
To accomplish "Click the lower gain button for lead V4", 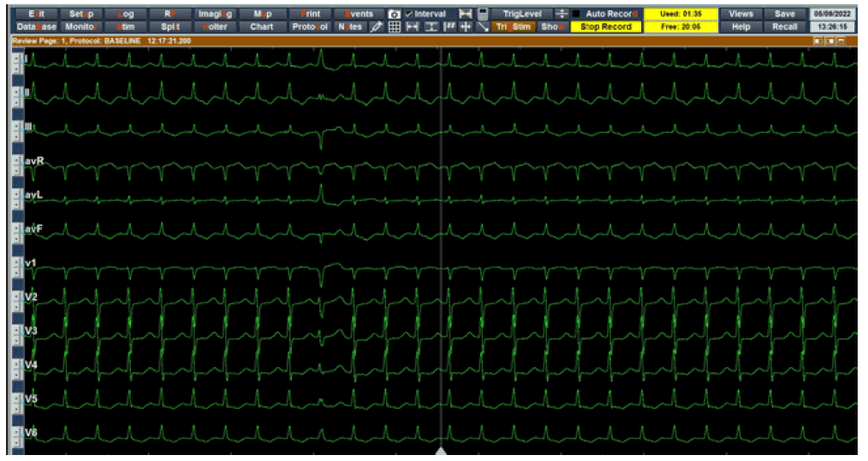I will [17, 375].
